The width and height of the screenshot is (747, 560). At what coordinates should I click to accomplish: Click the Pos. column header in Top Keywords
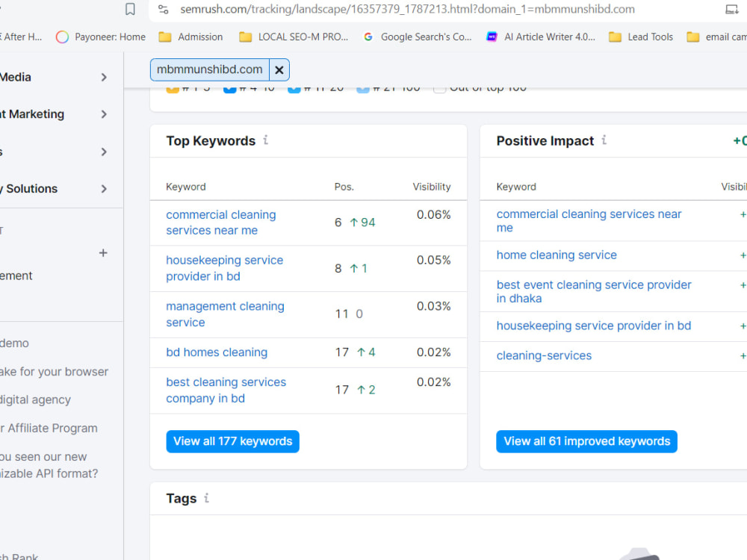(x=344, y=187)
